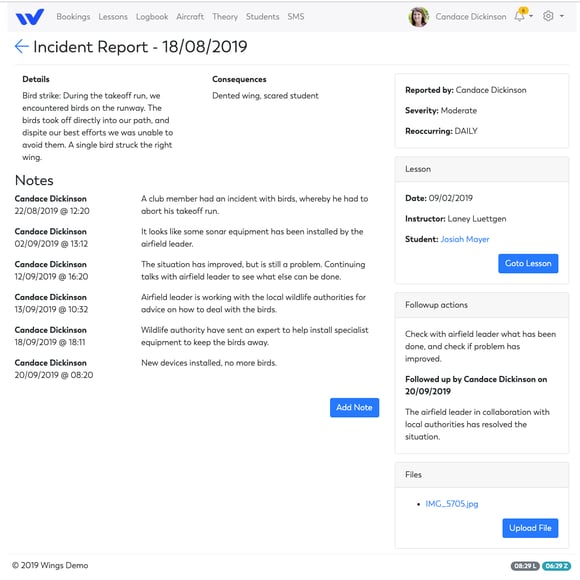Click 'New devices installed, no more birds.' note

pos(209,363)
